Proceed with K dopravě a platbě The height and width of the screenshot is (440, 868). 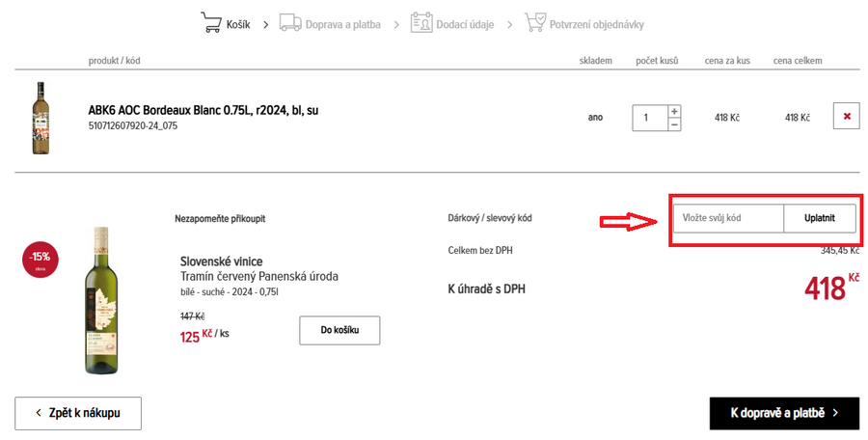[x=784, y=413]
